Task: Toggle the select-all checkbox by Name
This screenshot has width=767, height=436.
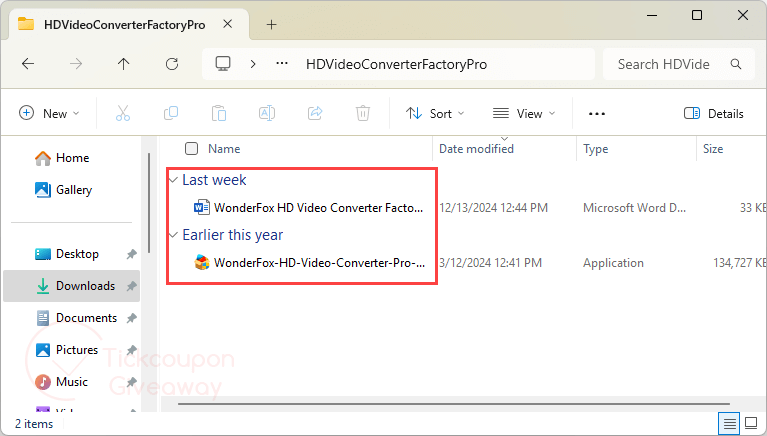Action: coord(191,148)
